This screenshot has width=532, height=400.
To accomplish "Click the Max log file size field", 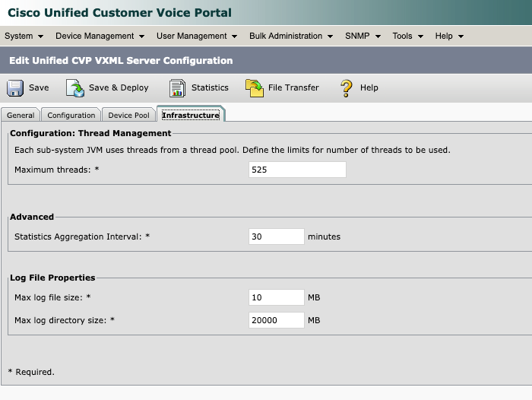I will (x=277, y=297).
